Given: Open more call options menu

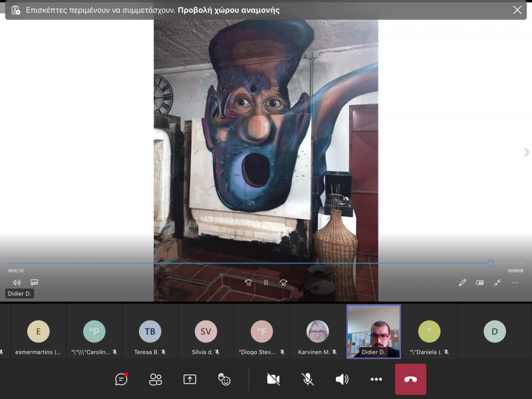Looking at the screenshot, I should (376, 379).
